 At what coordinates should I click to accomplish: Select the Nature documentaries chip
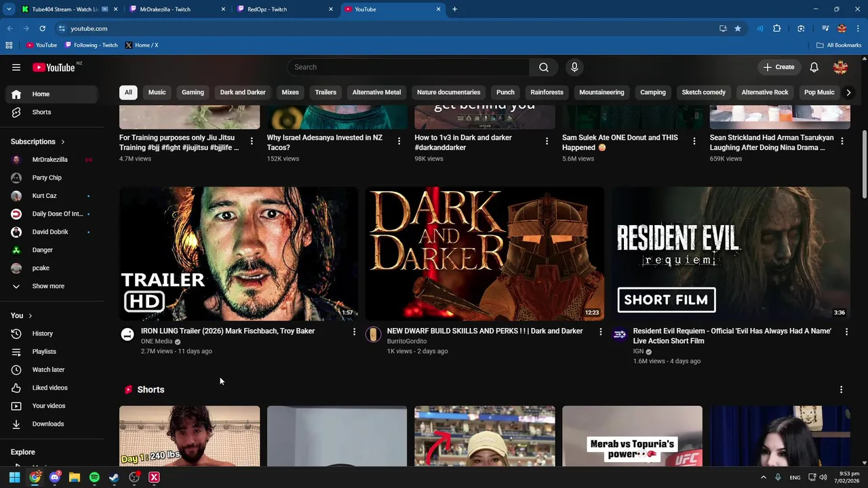click(x=448, y=92)
